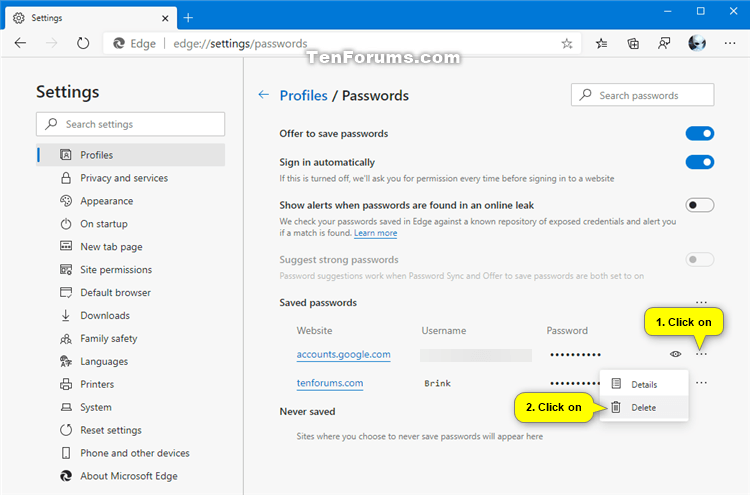Open more actions for accounts.google.com row
The height and width of the screenshot is (495, 750).
pos(702,354)
